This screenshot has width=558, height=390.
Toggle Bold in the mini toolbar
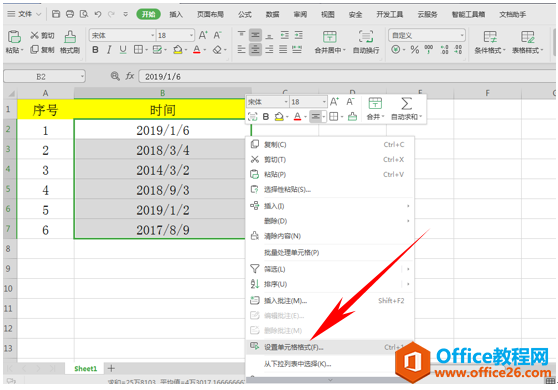[x=266, y=116]
